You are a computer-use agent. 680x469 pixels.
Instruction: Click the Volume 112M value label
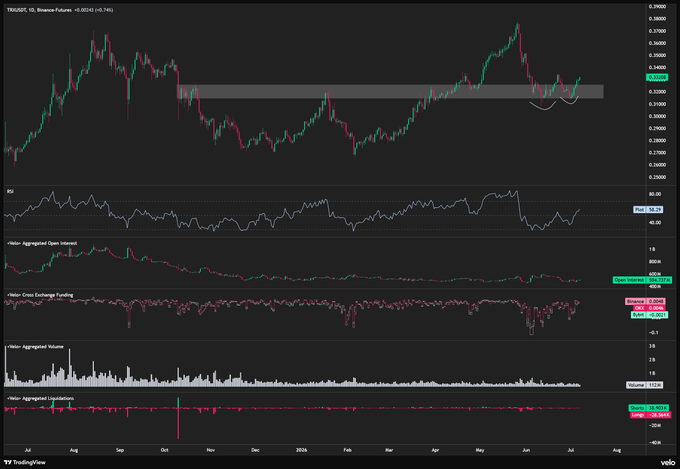point(644,385)
